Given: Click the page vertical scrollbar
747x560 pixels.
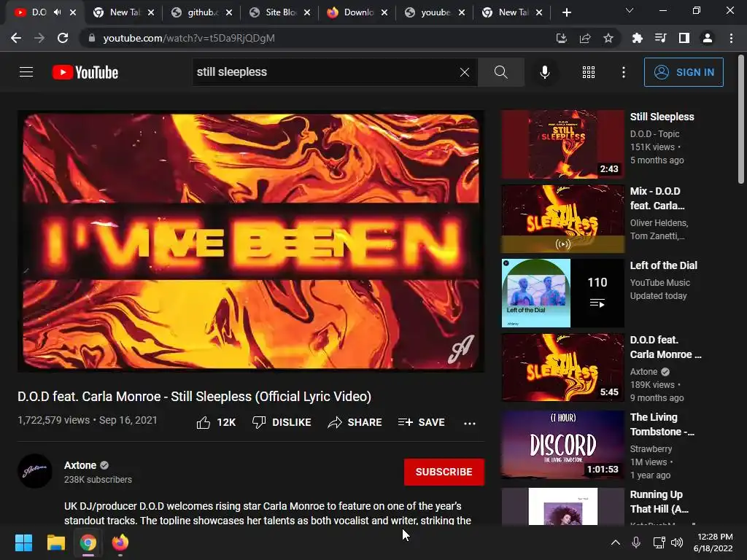Looking at the screenshot, I should tap(741, 119).
